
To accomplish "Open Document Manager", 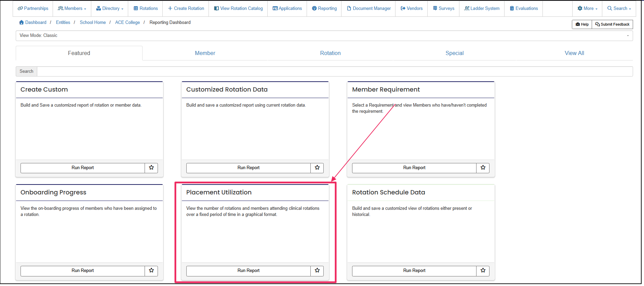I will pyautogui.click(x=368, y=8).
